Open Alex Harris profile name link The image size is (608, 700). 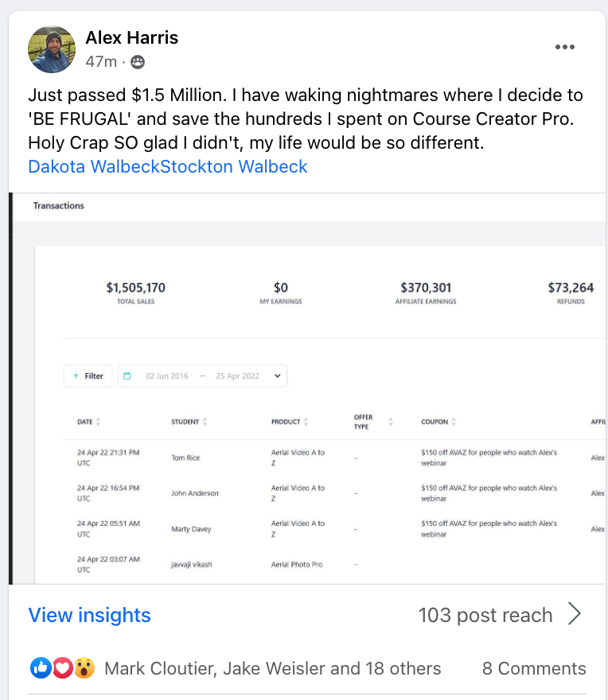[132, 37]
